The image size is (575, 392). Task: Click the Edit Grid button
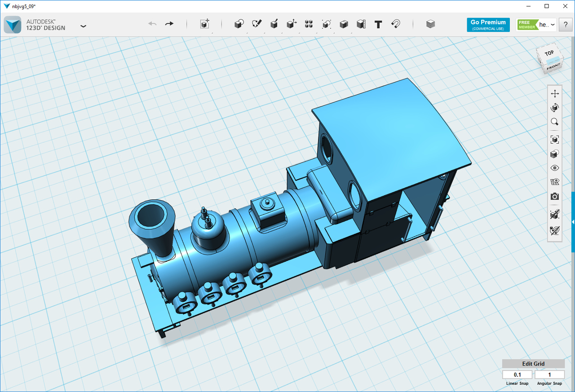[x=533, y=364]
